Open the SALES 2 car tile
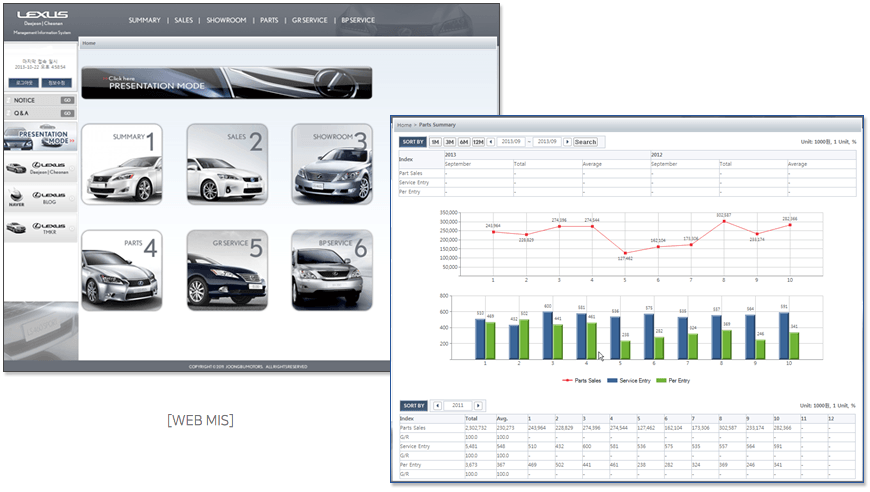This screenshot has height=492, width=870. 227,164
